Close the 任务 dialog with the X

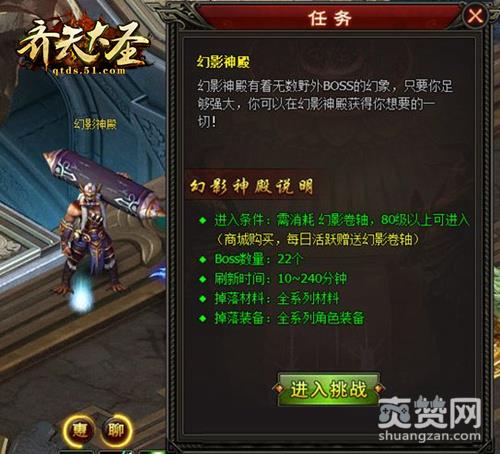(x=475, y=16)
